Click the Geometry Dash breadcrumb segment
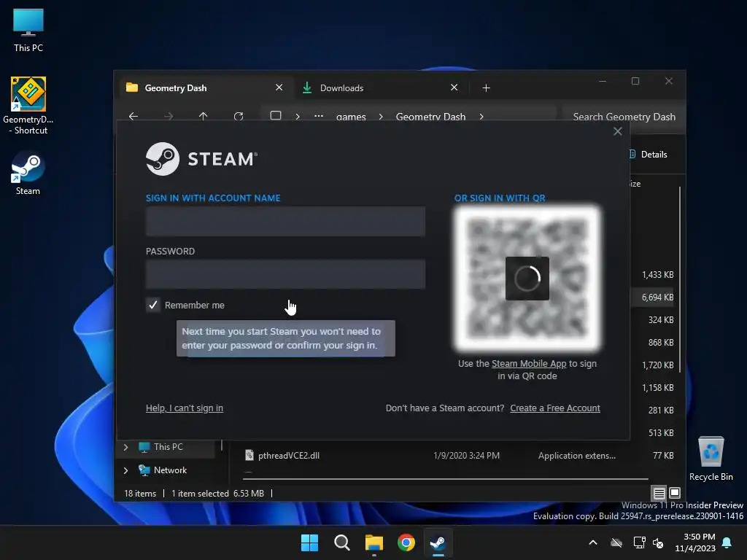The image size is (747, 560). 430,117
